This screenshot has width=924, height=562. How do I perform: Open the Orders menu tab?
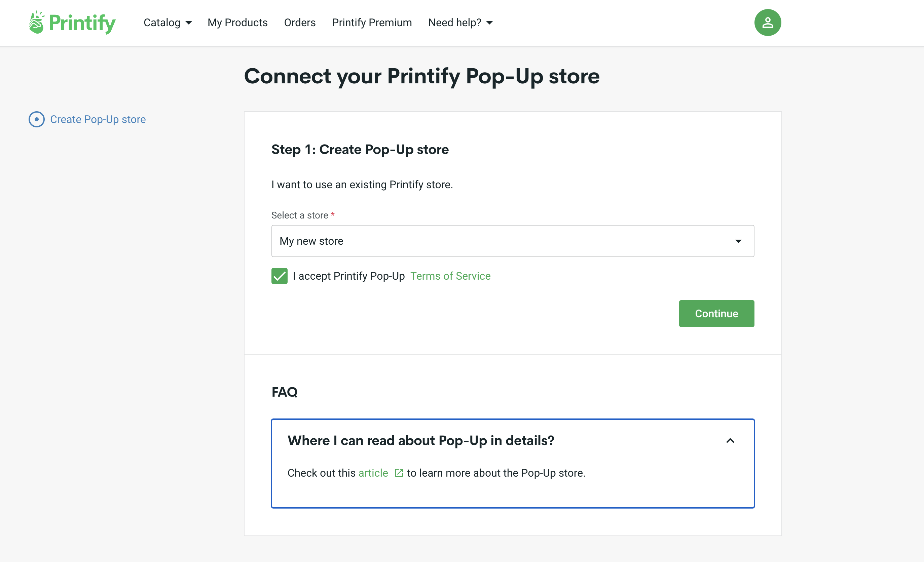coord(299,23)
